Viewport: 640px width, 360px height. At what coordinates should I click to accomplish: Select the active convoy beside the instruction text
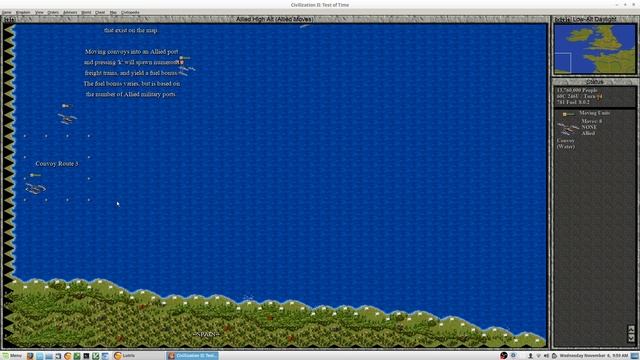click(x=187, y=70)
